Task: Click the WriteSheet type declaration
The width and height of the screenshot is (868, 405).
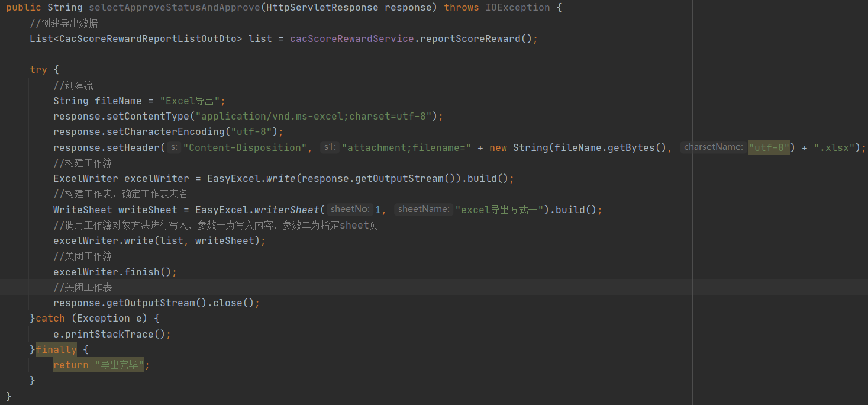Action: [83, 210]
